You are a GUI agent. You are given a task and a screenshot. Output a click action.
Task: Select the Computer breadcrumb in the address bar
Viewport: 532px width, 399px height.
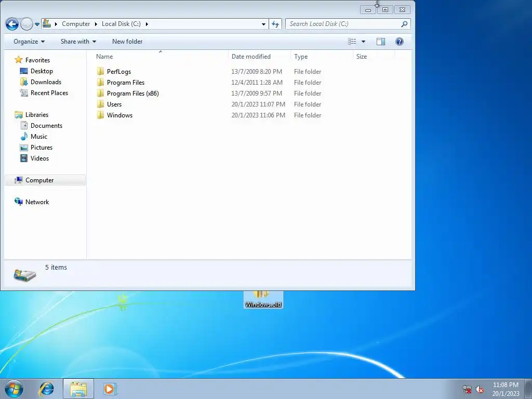pyautogui.click(x=76, y=24)
